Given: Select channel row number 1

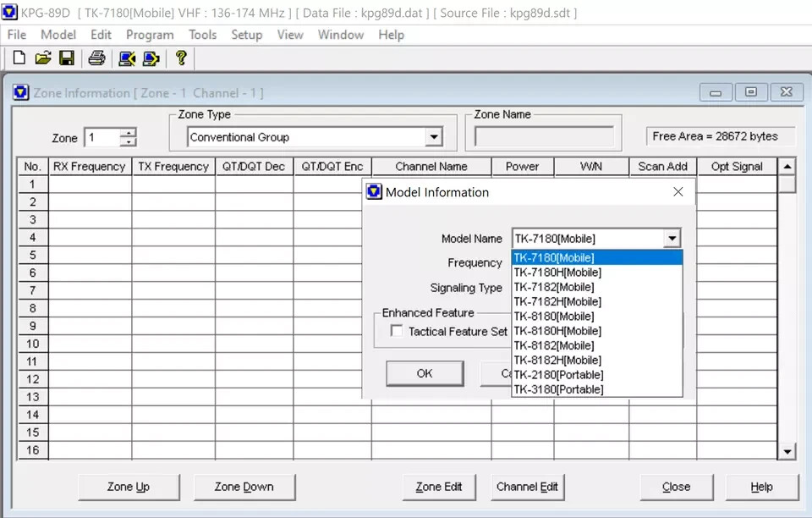Looking at the screenshot, I should pyautogui.click(x=33, y=185).
